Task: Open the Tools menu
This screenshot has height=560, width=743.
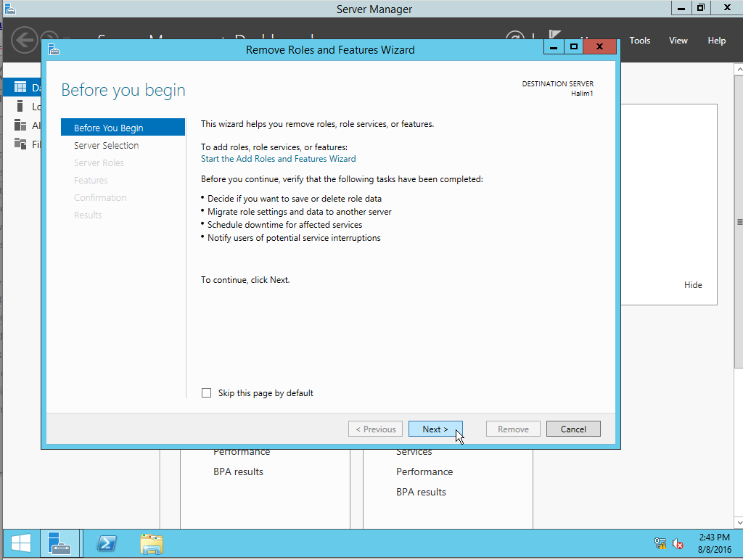Action: [x=639, y=41]
